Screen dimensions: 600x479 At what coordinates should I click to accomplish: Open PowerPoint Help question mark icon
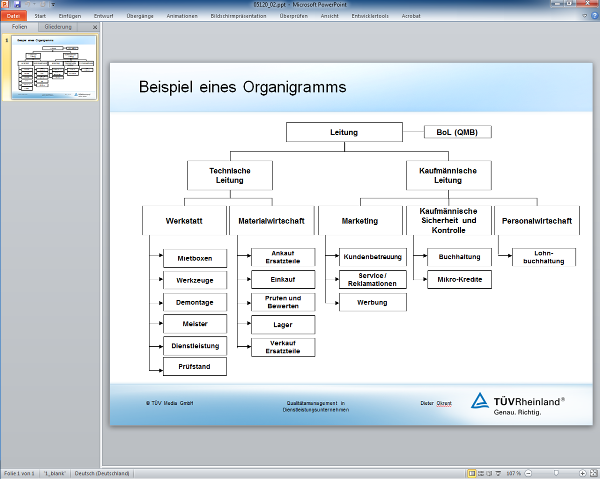click(x=594, y=16)
